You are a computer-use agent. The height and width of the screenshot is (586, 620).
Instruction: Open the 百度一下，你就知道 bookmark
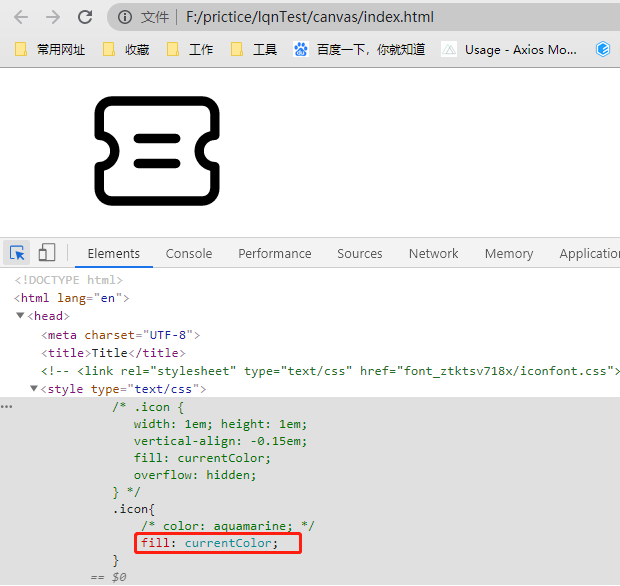359,49
